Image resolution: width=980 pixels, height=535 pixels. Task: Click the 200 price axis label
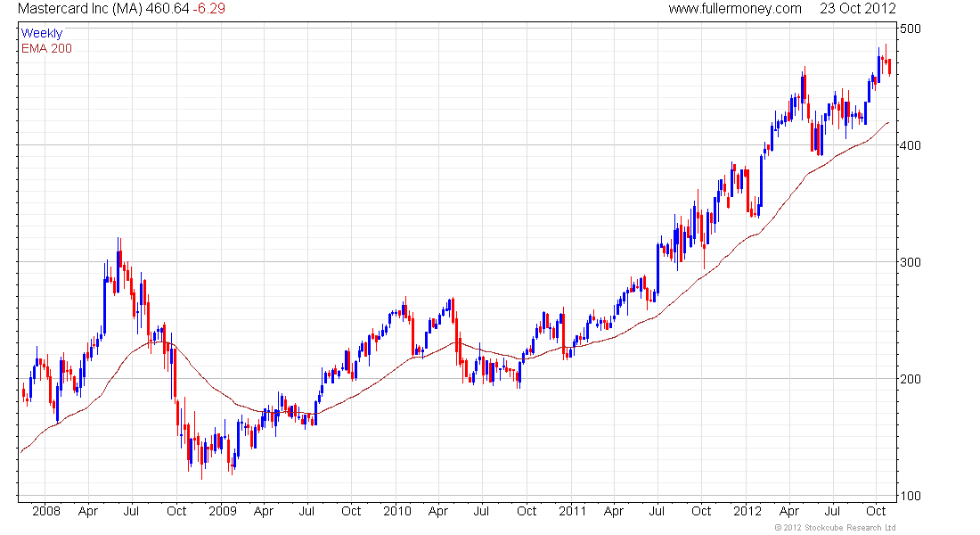click(910, 379)
